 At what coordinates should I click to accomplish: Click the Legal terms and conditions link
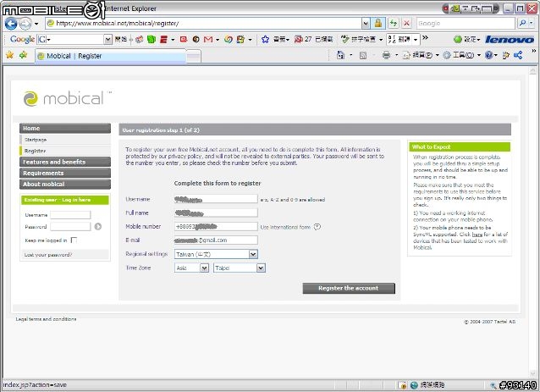(47, 319)
